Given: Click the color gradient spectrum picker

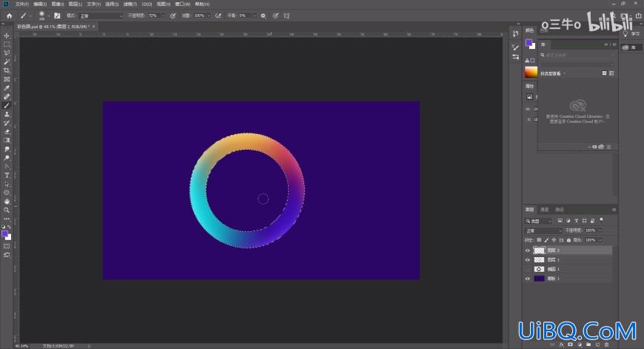Looking at the screenshot, I should click(531, 73).
